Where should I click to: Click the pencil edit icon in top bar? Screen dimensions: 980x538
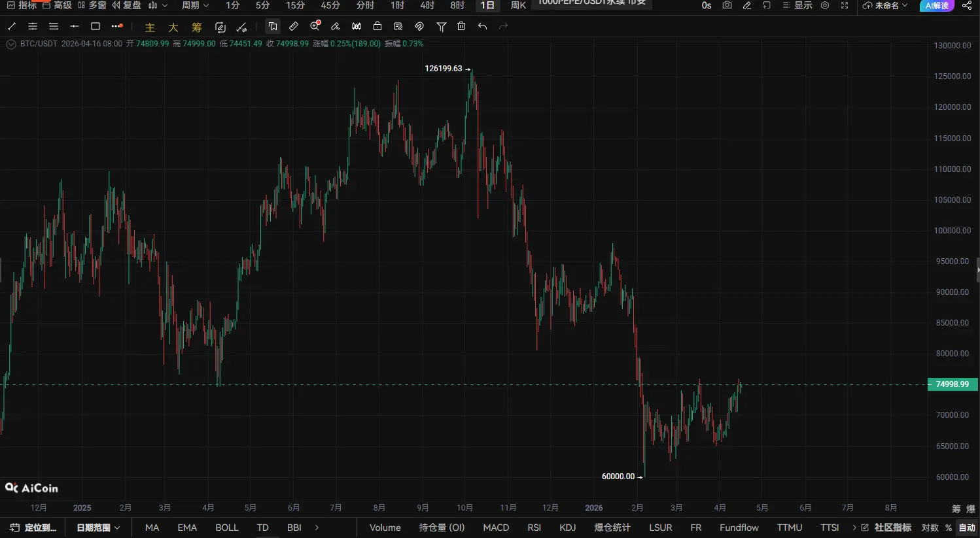(747, 5)
